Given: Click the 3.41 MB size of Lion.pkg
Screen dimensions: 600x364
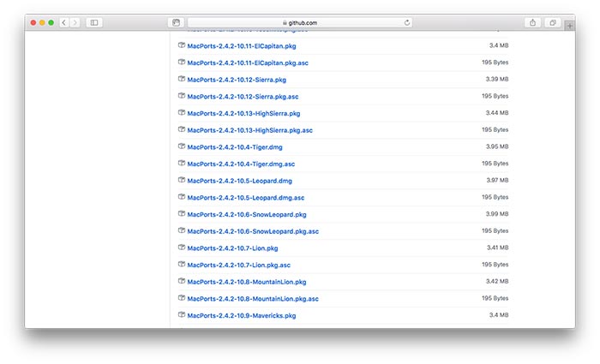Looking at the screenshot, I should (497, 248).
